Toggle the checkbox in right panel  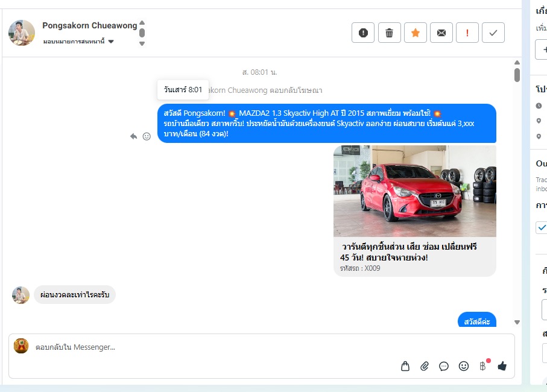542,227
